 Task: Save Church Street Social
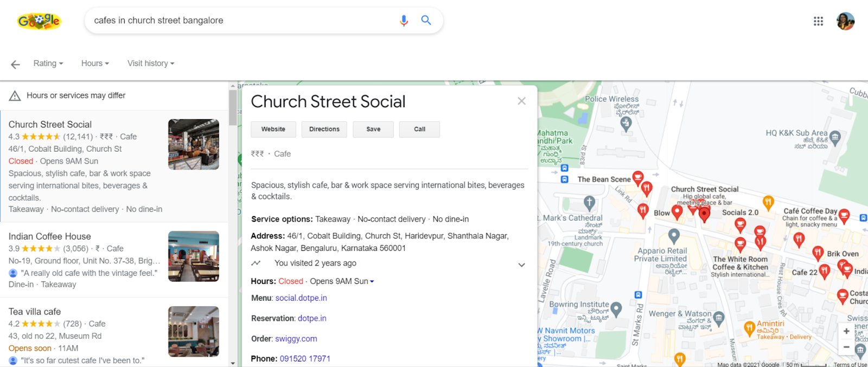tap(373, 130)
